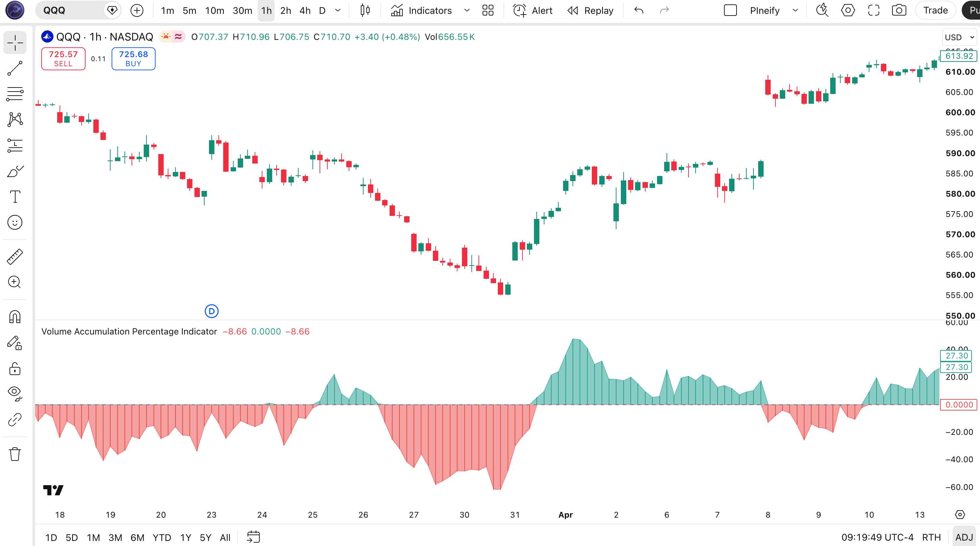Open the candlestick chart type menu
980x546 pixels.
(365, 10)
